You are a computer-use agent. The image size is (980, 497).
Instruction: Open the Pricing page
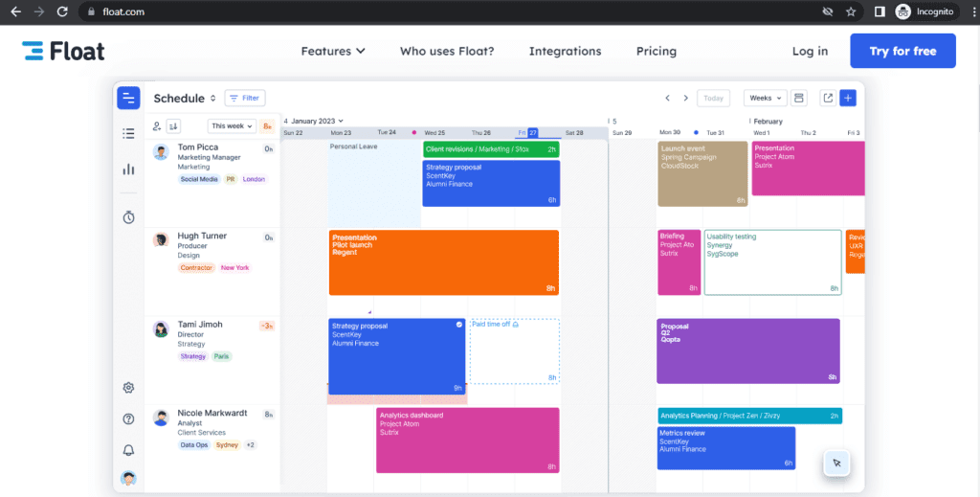[657, 52]
